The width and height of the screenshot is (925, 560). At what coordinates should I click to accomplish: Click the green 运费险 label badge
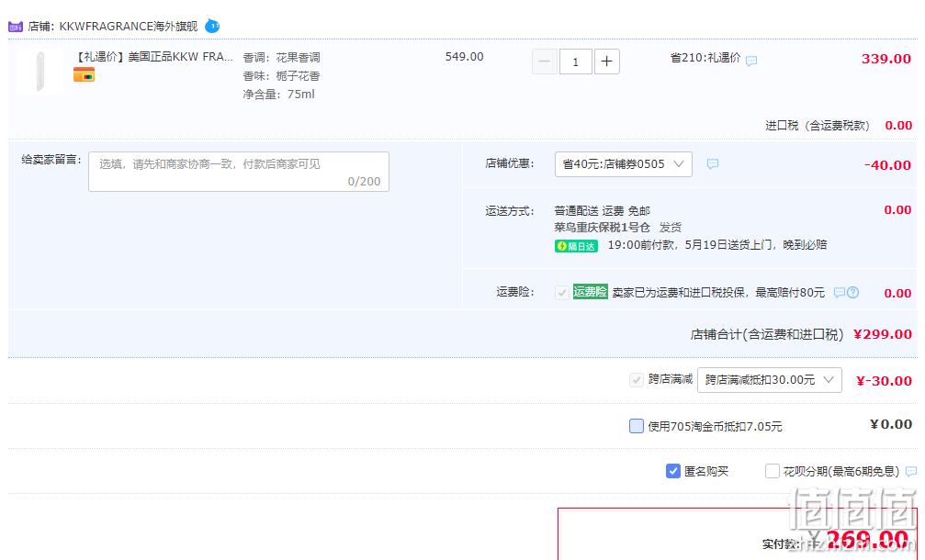[590, 292]
